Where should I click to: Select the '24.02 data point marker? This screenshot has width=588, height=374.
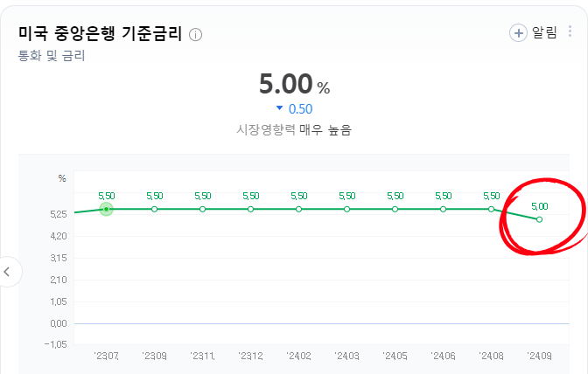point(298,210)
